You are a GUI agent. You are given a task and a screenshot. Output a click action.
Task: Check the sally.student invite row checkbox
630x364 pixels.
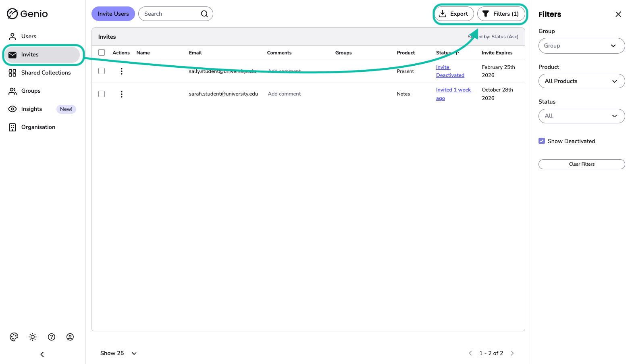(x=102, y=71)
